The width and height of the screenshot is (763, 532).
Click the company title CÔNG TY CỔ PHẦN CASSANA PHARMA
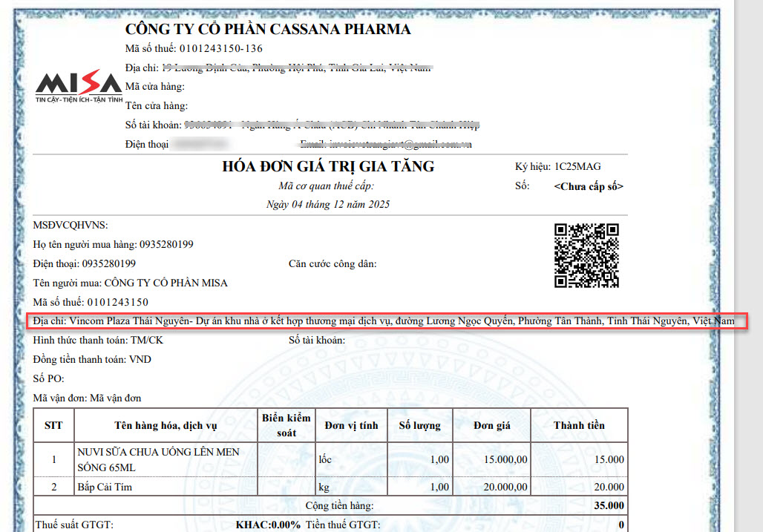click(x=267, y=30)
